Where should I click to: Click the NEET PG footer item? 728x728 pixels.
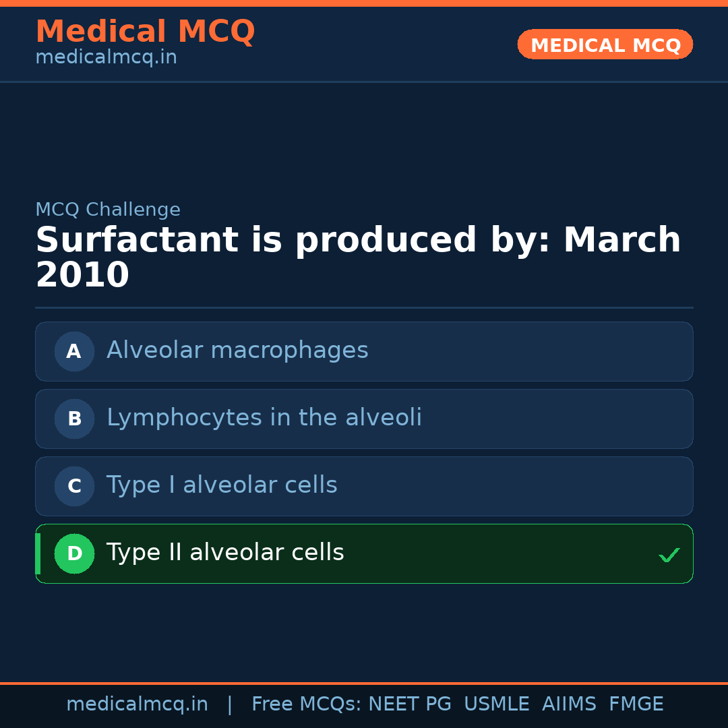pos(409,704)
